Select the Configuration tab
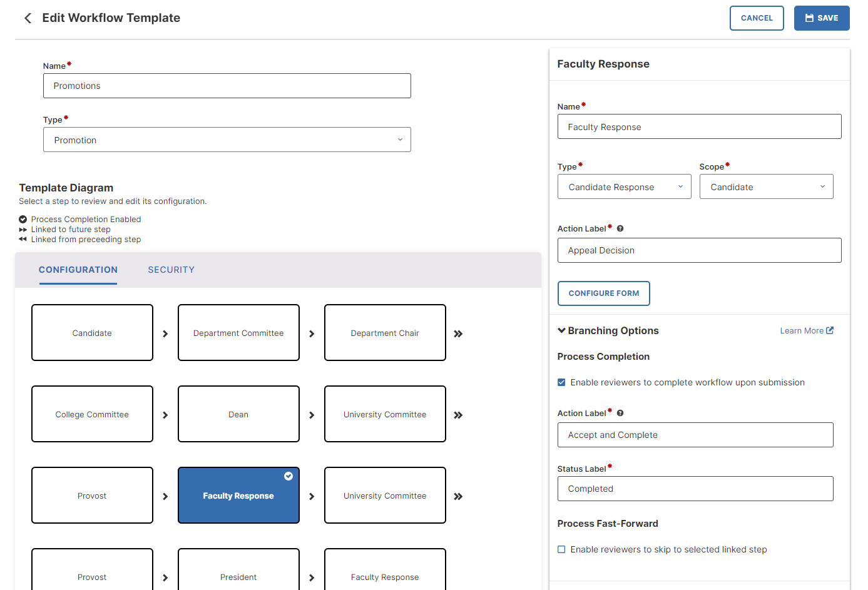868x590 pixels. coord(78,270)
